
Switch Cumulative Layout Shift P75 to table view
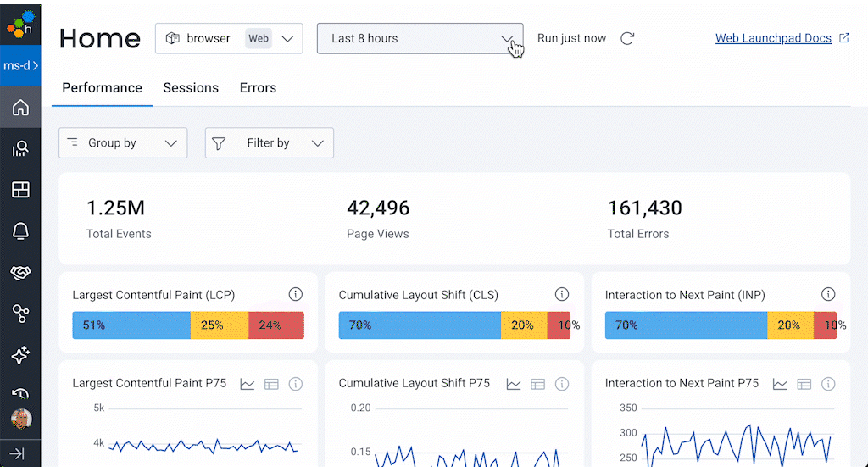(537, 384)
